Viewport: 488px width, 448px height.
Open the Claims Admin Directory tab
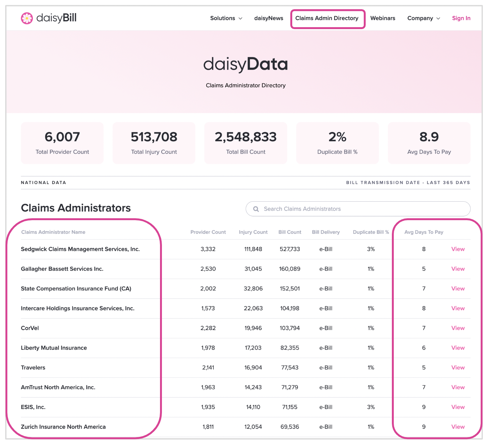click(327, 18)
